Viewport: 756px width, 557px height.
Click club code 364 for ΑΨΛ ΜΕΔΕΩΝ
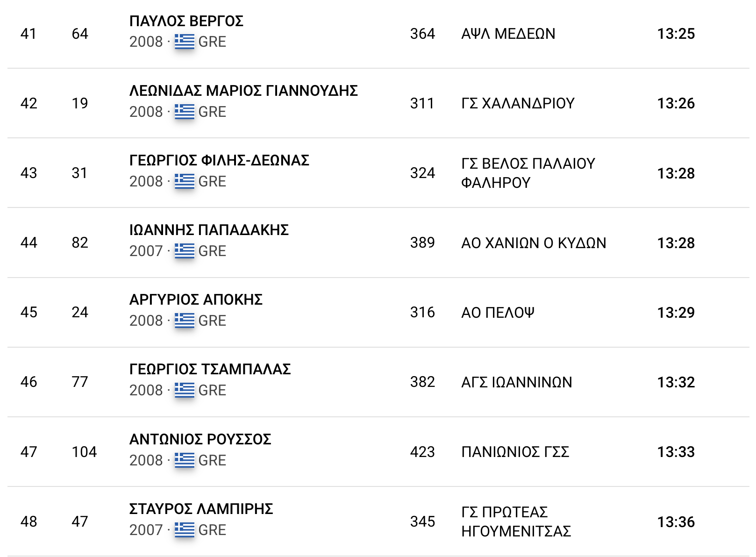[x=422, y=34]
